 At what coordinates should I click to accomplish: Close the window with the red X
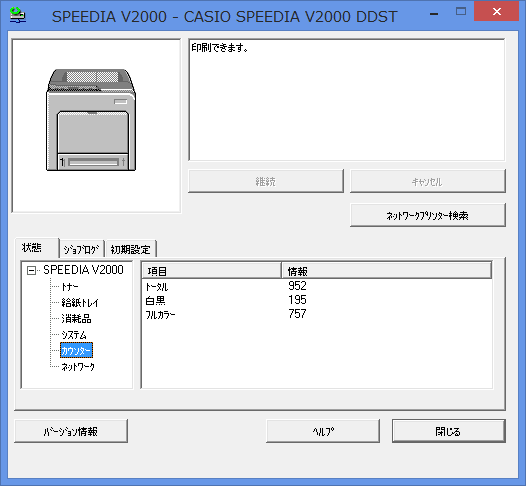pyautogui.click(x=496, y=11)
